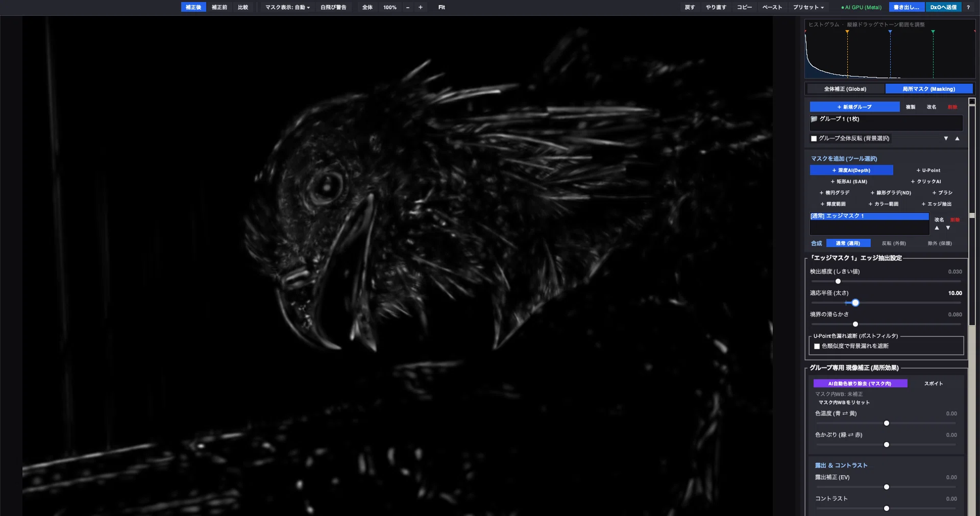Select グループ 1 (1枚) in group list
The image size is (980, 516).
[886, 119]
